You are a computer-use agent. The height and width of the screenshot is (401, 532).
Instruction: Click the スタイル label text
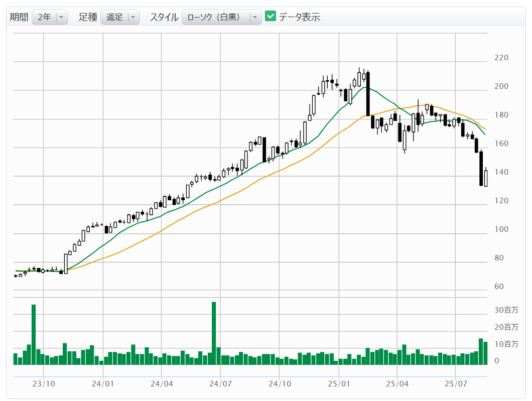pyautogui.click(x=164, y=17)
